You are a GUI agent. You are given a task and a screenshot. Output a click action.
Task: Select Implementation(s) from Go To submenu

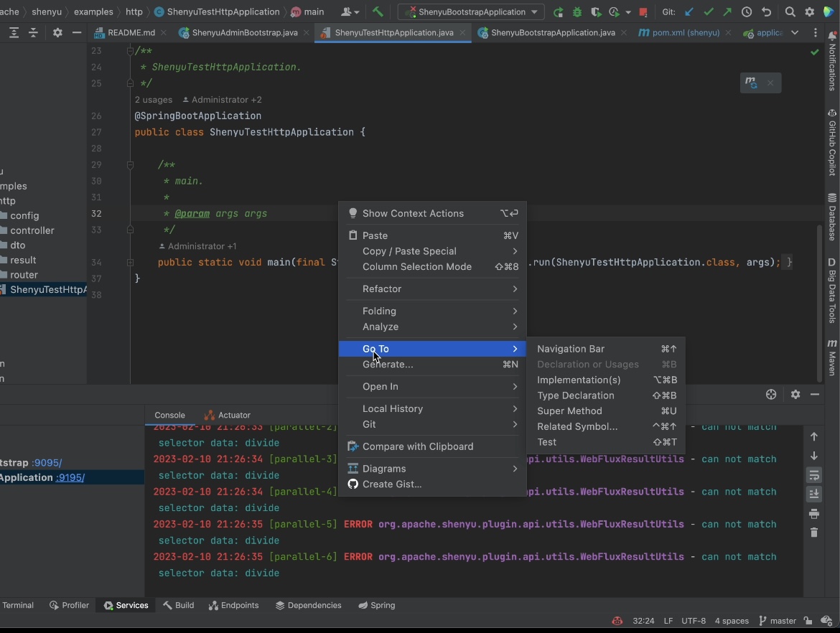coord(579,380)
